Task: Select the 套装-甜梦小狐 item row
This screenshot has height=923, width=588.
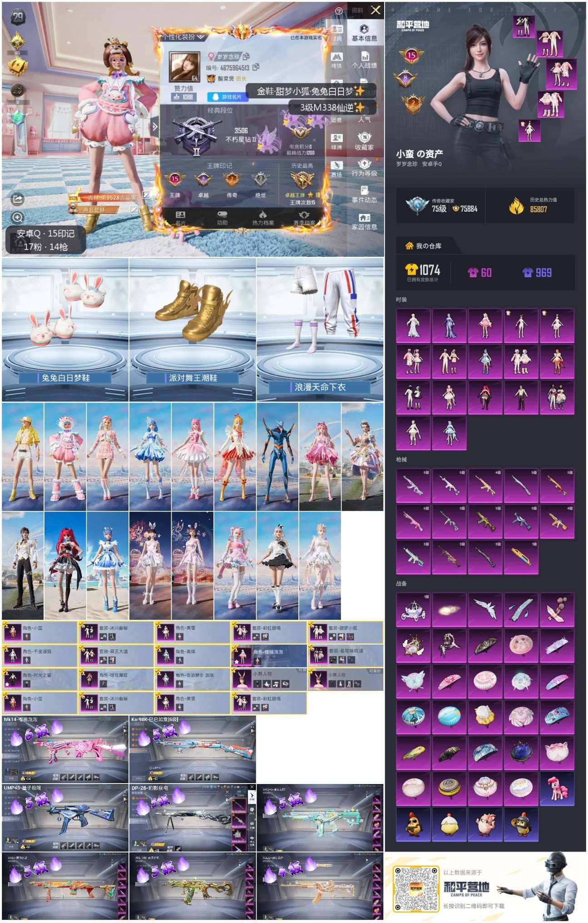Action: [346, 632]
